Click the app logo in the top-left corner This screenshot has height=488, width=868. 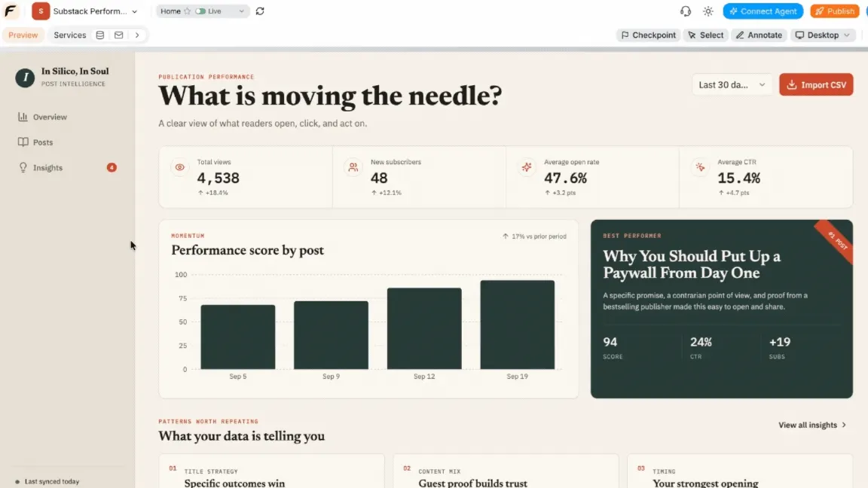[x=11, y=11]
